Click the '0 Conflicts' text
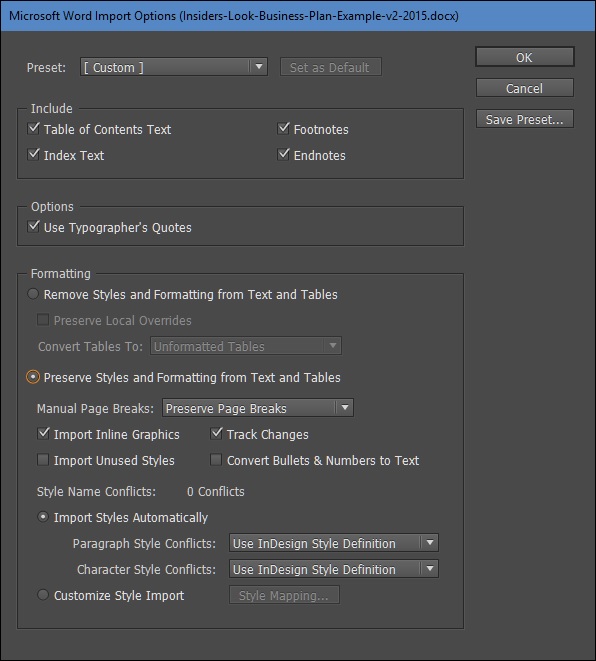Image resolution: width=596 pixels, height=661 pixels. (x=215, y=492)
